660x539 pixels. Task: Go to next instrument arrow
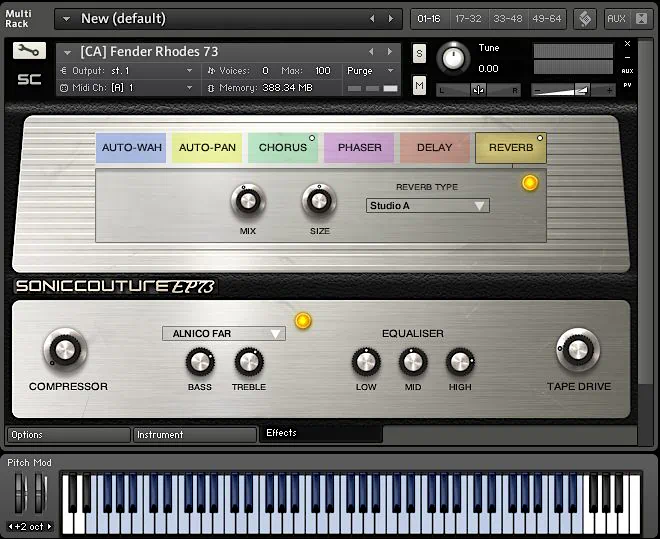click(390, 52)
